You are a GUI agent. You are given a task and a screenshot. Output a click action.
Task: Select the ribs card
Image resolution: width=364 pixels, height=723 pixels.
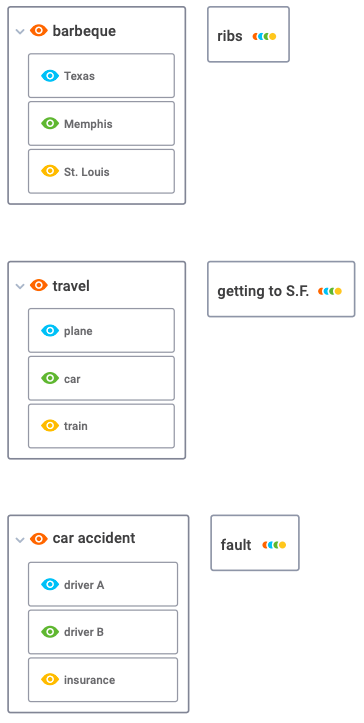pos(248,34)
